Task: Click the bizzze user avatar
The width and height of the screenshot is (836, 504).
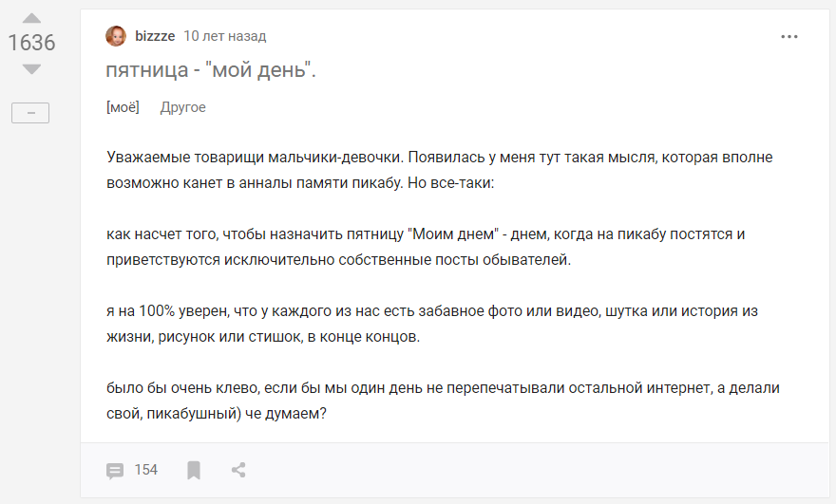Action: coord(116,36)
